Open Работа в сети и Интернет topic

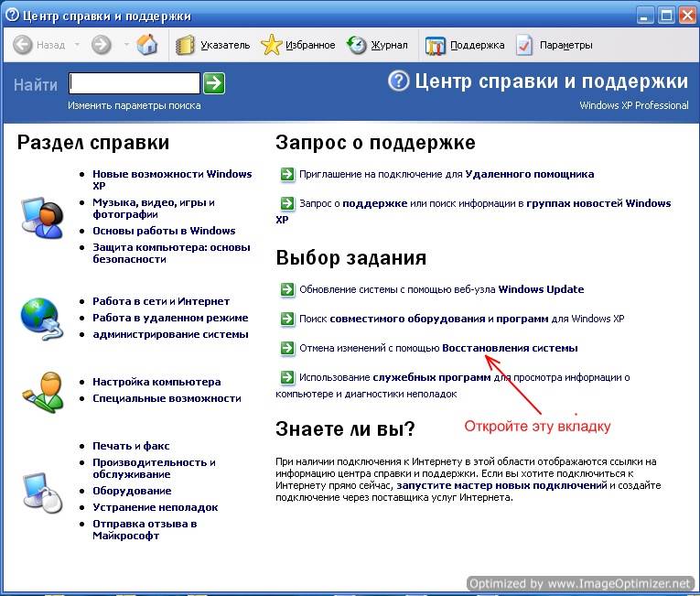coord(161,301)
